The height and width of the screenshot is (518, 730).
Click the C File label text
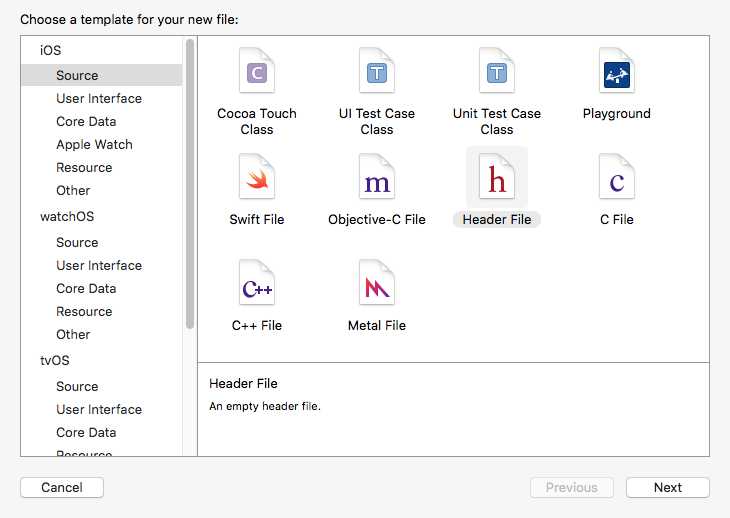tap(617, 219)
